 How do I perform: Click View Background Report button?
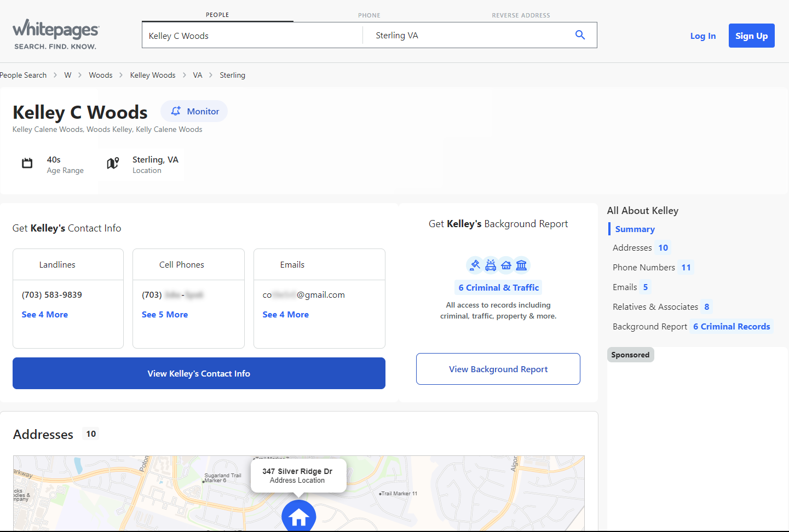pos(498,369)
